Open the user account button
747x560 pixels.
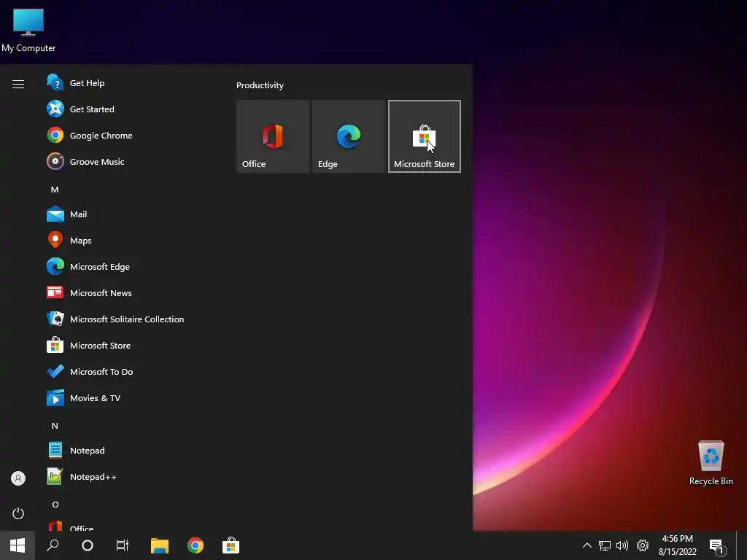point(18,478)
